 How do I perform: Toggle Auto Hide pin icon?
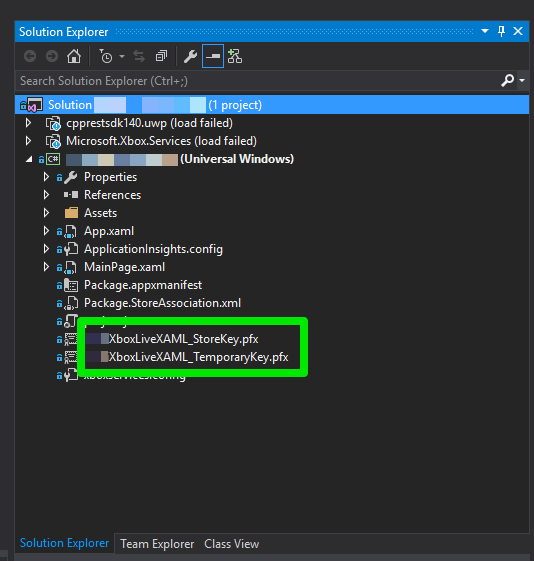click(x=501, y=31)
